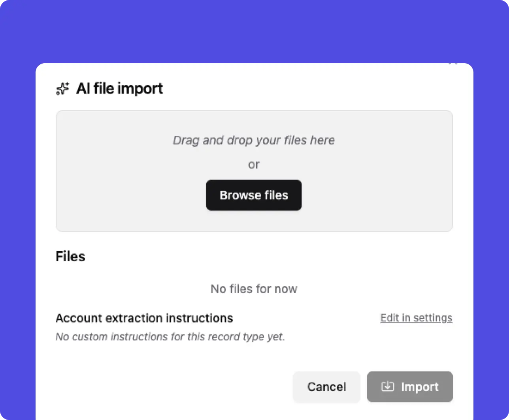Click the empty space below the 'No files for now' text
The height and width of the screenshot is (420, 509).
click(x=254, y=303)
